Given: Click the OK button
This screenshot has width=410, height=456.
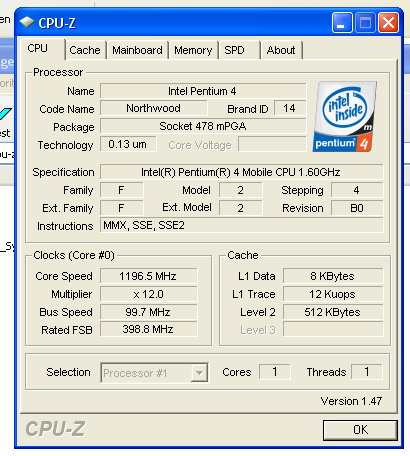Looking at the screenshot, I should pyautogui.click(x=360, y=430).
